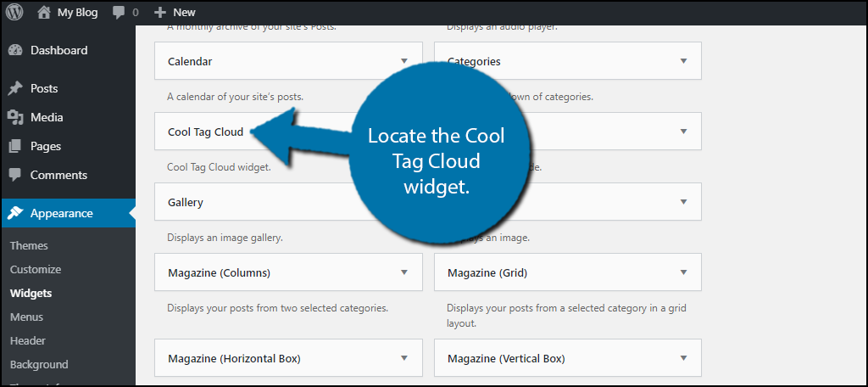Click the Magazine (Grid) widget title

pyautogui.click(x=487, y=272)
